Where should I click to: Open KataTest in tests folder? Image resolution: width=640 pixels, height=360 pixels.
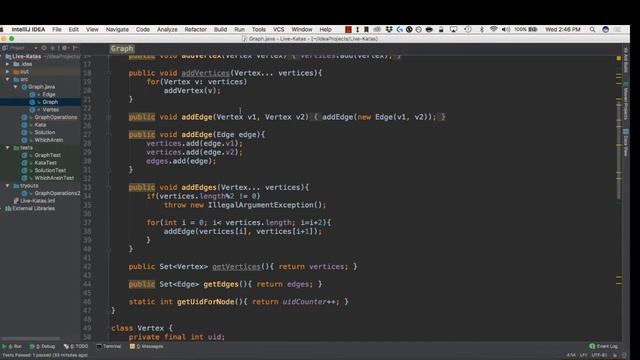pos(45,162)
